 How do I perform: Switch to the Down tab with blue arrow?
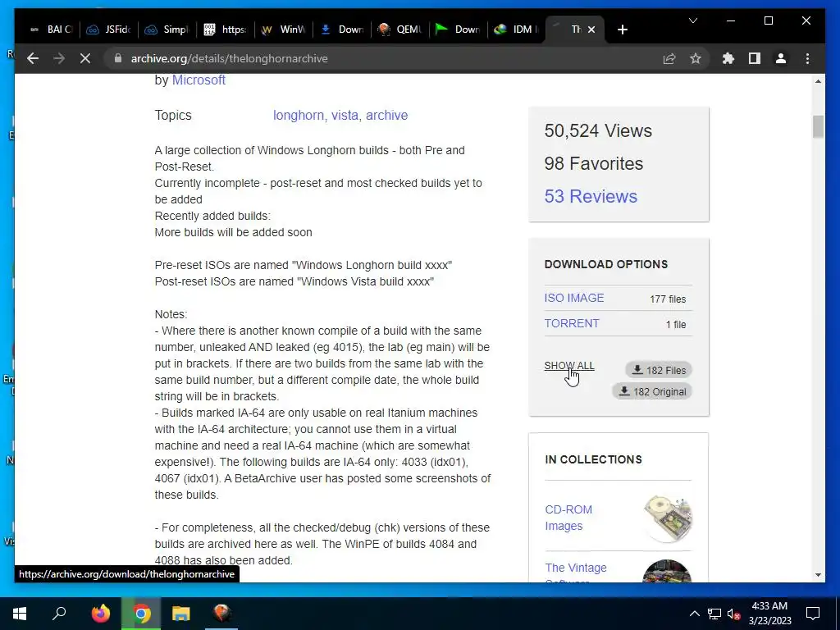[x=342, y=30]
